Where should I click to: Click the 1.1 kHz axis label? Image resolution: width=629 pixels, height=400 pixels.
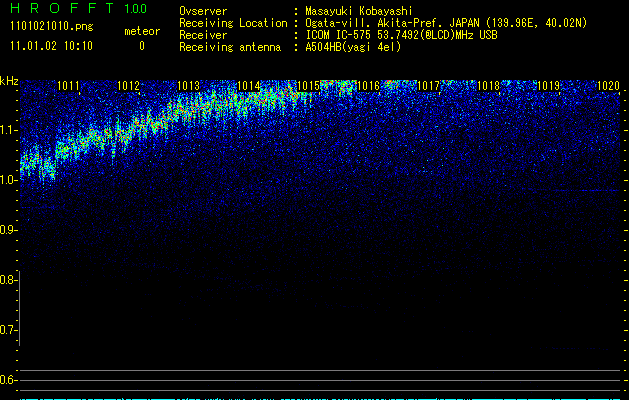(8, 130)
